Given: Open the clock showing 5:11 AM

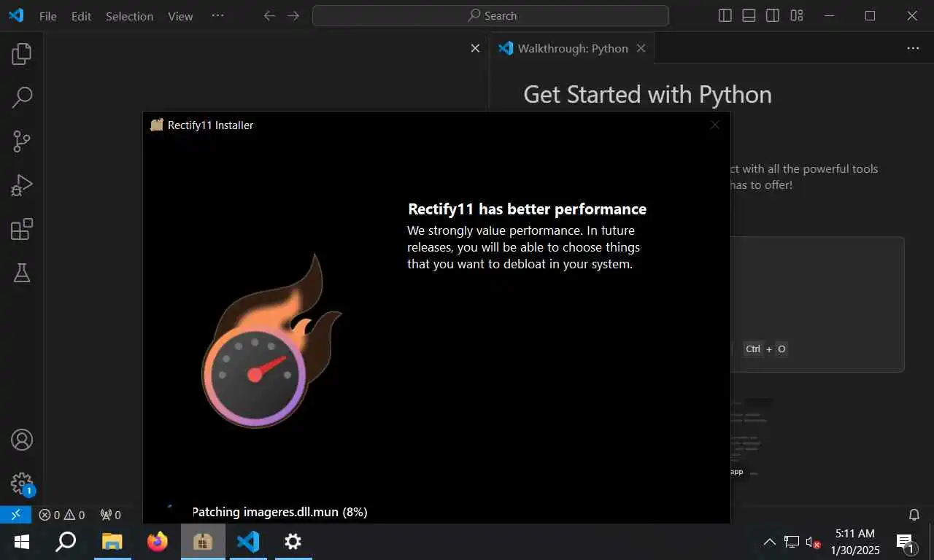Looking at the screenshot, I should (855, 542).
